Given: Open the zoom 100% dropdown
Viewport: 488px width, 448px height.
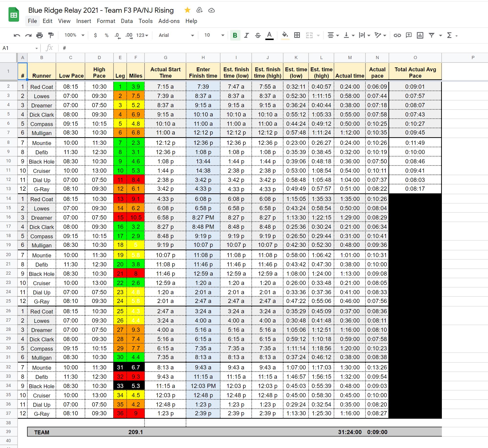Looking at the screenshot, I should pyautogui.click(x=74, y=35).
